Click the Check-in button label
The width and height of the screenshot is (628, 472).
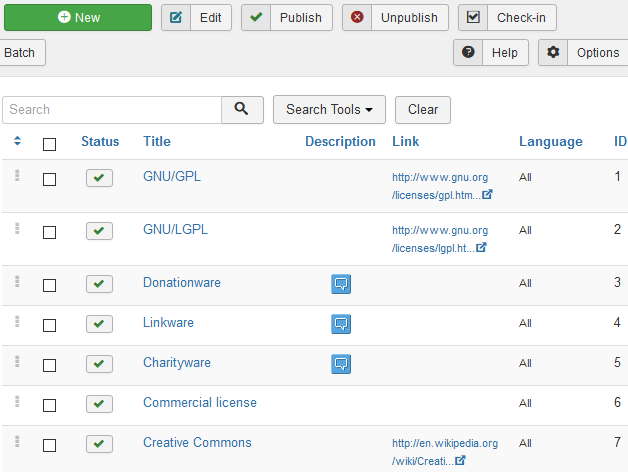pos(521,18)
